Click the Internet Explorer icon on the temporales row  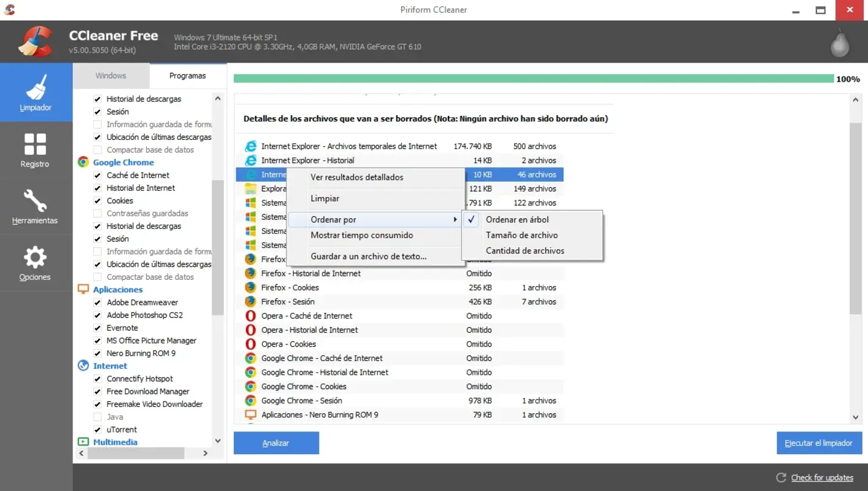251,146
